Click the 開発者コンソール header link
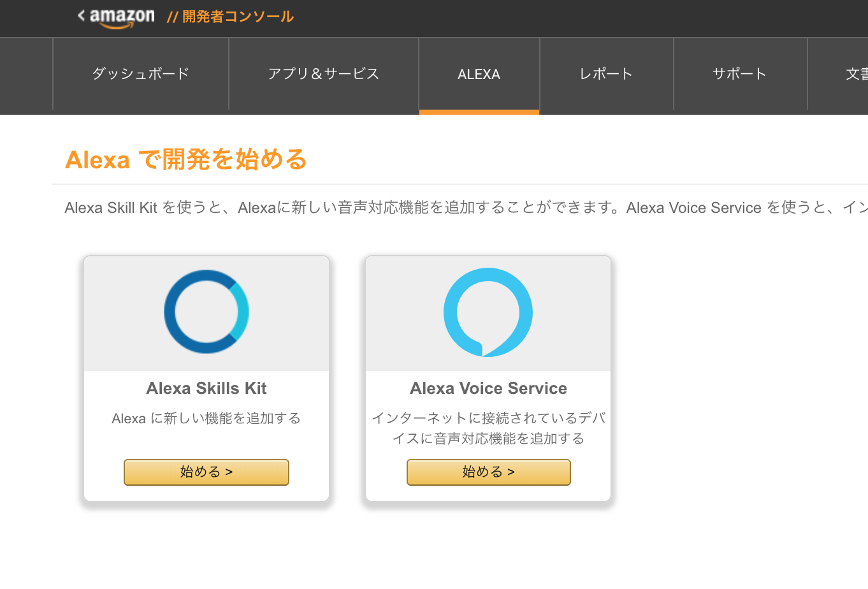868x589 pixels. (x=238, y=17)
